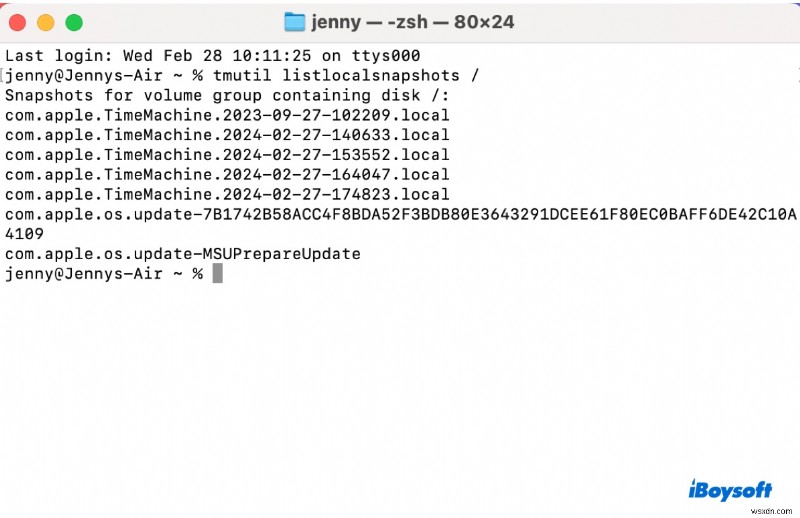Click the snapshot entry 2024-02-27-174823.local

[x=227, y=194]
